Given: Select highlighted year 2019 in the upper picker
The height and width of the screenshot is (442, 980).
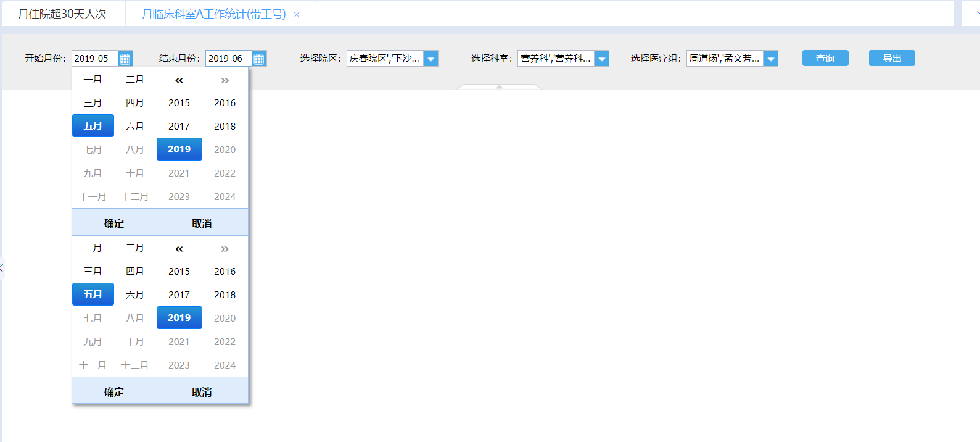Looking at the screenshot, I should tap(179, 149).
